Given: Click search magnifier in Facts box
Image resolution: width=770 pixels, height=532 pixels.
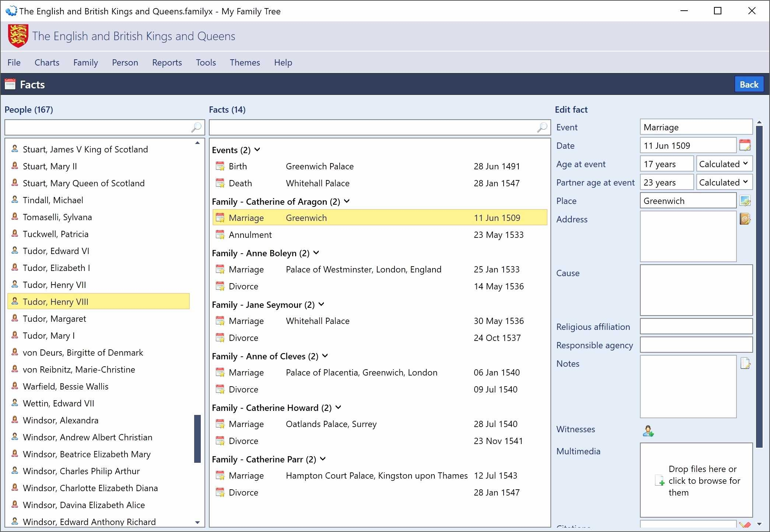Looking at the screenshot, I should [542, 127].
